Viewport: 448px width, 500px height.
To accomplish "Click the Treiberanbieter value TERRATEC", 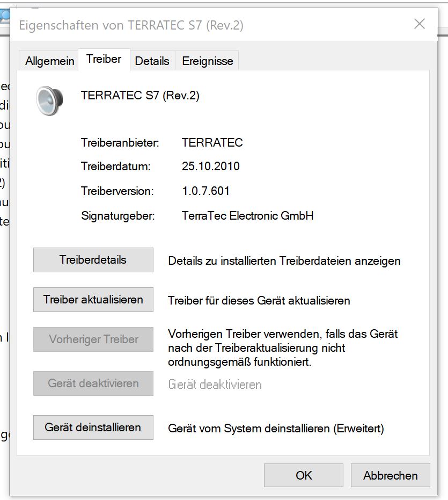I will pyautogui.click(x=212, y=143).
